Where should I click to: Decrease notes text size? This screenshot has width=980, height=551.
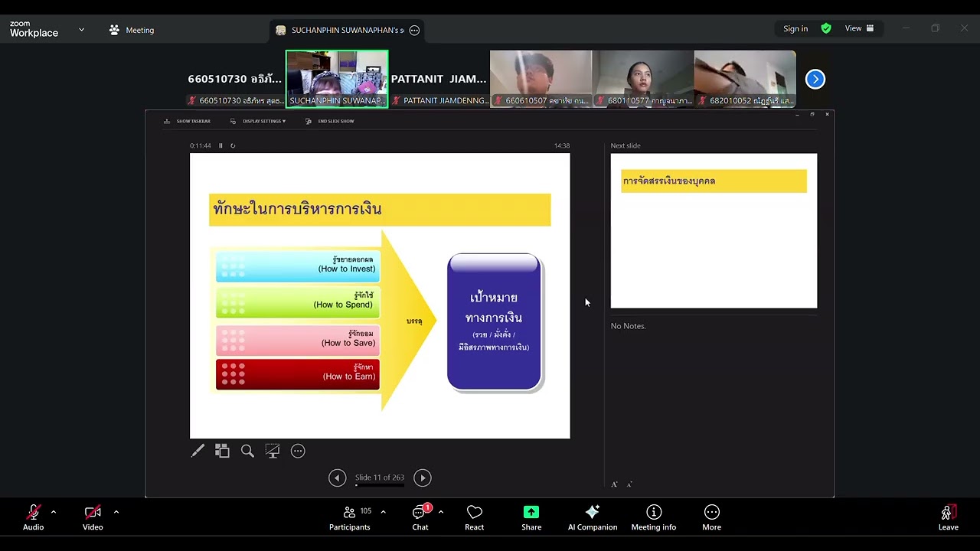pyautogui.click(x=629, y=484)
